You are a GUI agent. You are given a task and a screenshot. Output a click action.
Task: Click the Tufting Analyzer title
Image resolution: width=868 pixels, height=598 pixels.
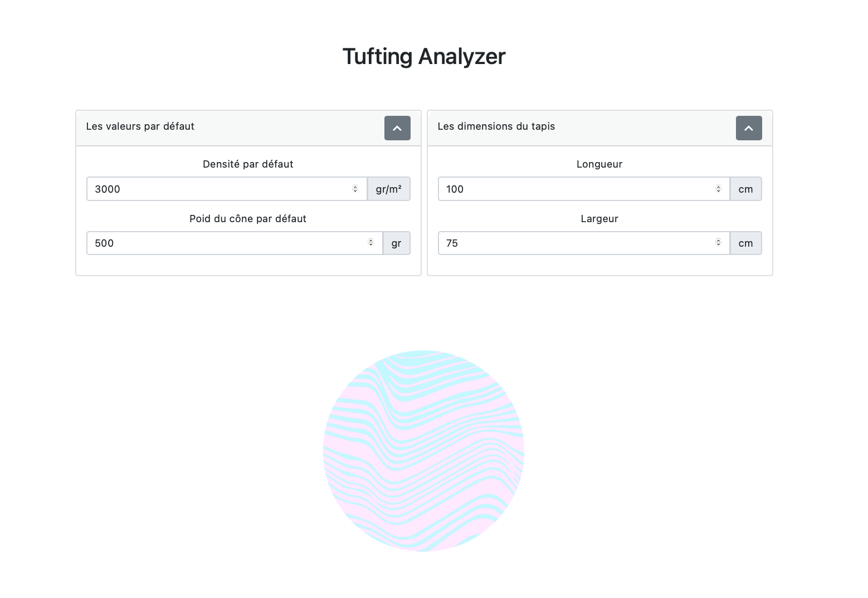pyautogui.click(x=424, y=56)
